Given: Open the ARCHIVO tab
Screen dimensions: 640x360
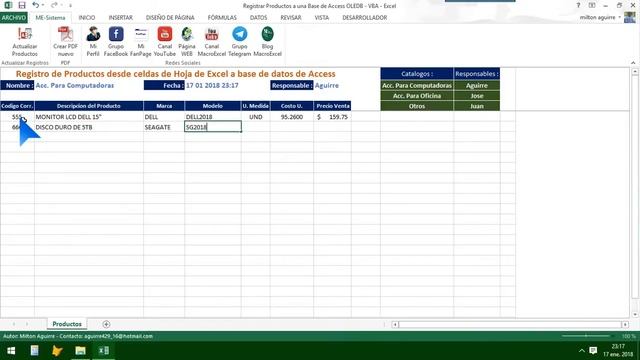Looking at the screenshot, I should [x=13, y=18].
